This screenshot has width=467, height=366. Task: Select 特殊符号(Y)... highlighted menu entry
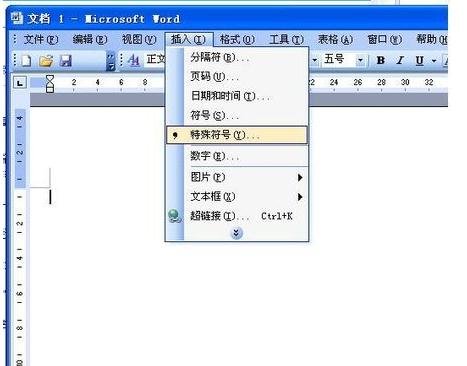[x=237, y=135]
